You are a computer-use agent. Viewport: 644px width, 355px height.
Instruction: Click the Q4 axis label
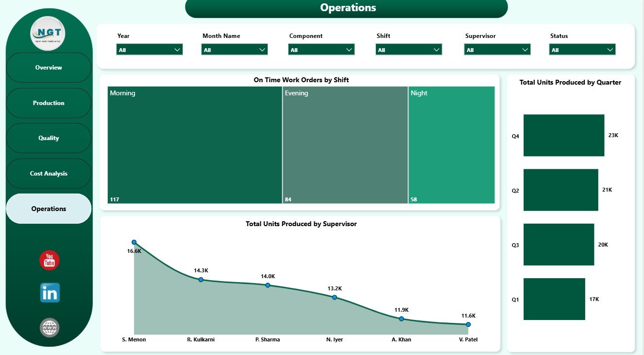[515, 136]
